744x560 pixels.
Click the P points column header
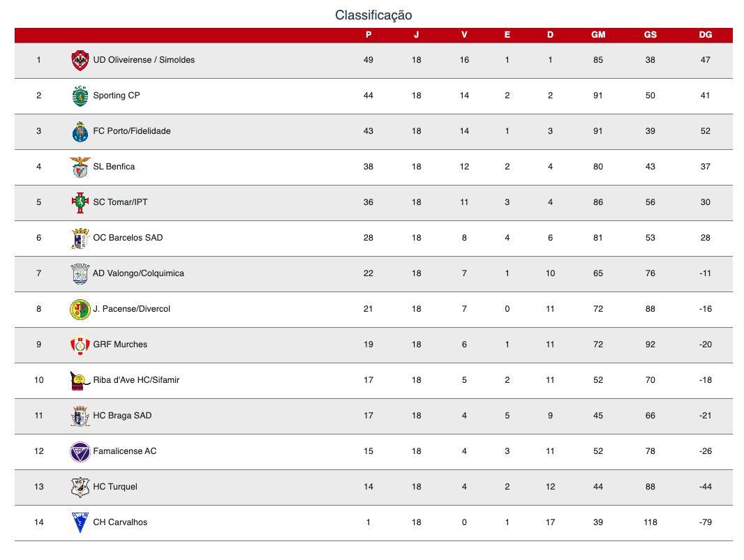click(369, 35)
